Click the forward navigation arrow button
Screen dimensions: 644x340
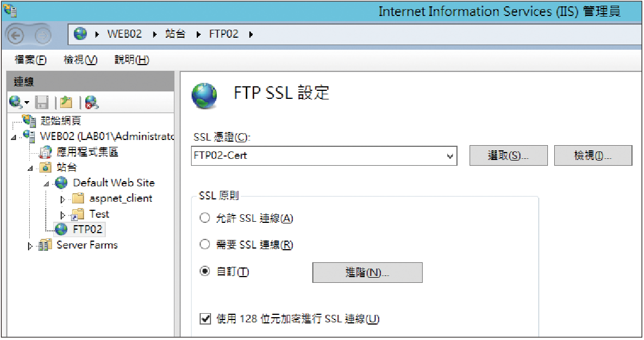tap(42, 35)
